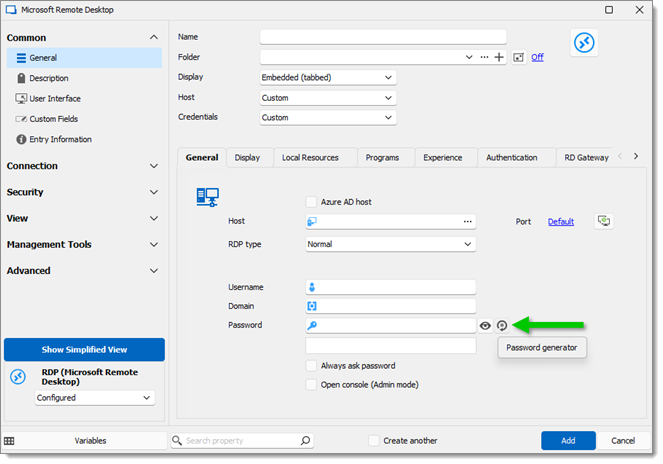Click into the Name input field
The height and width of the screenshot is (464, 663).
click(383, 37)
